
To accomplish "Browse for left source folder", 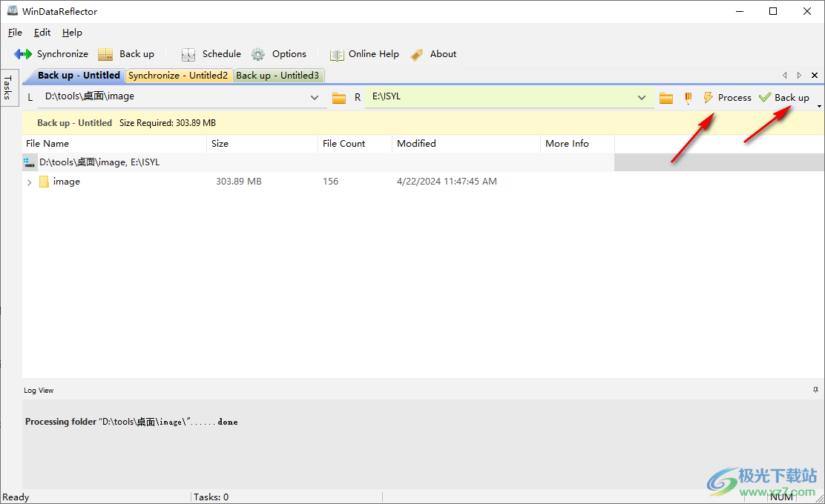I will [339, 98].
